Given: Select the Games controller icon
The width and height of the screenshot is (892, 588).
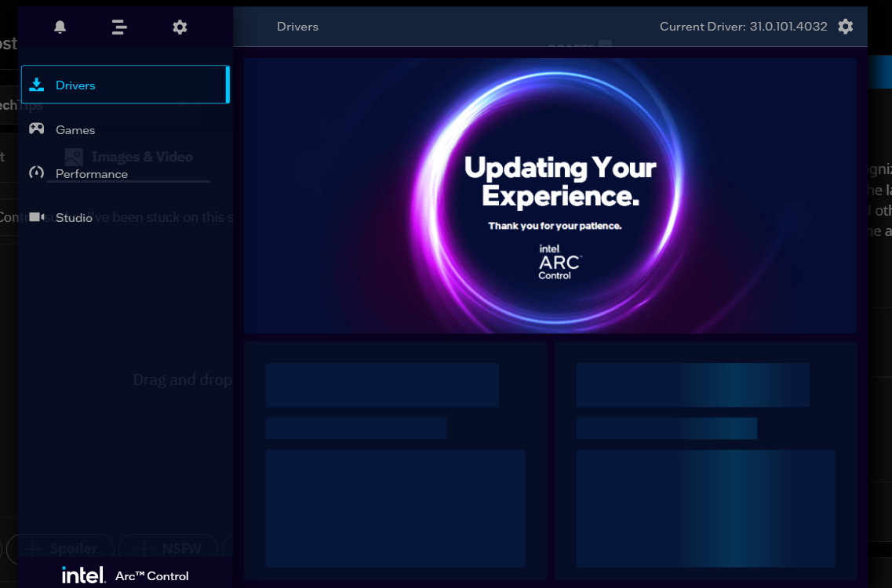Looking at the screenshot, I should (x=36, y=129).
